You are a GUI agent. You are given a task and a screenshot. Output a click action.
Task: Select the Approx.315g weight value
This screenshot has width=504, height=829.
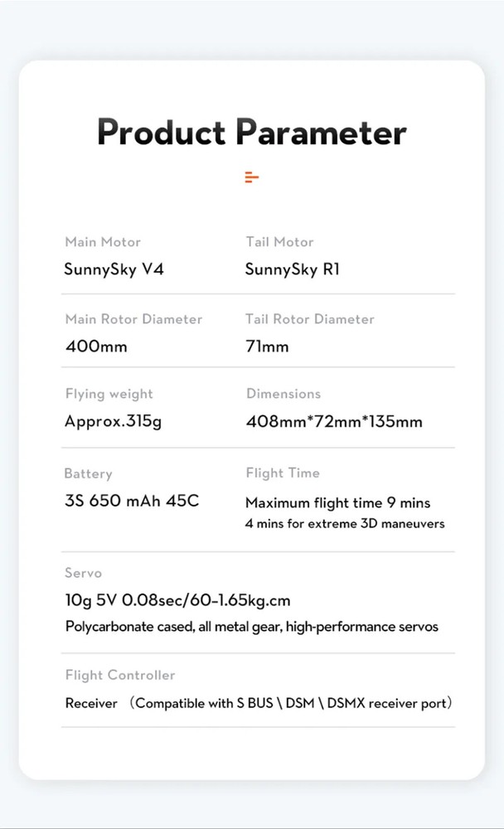click(113, 421)
